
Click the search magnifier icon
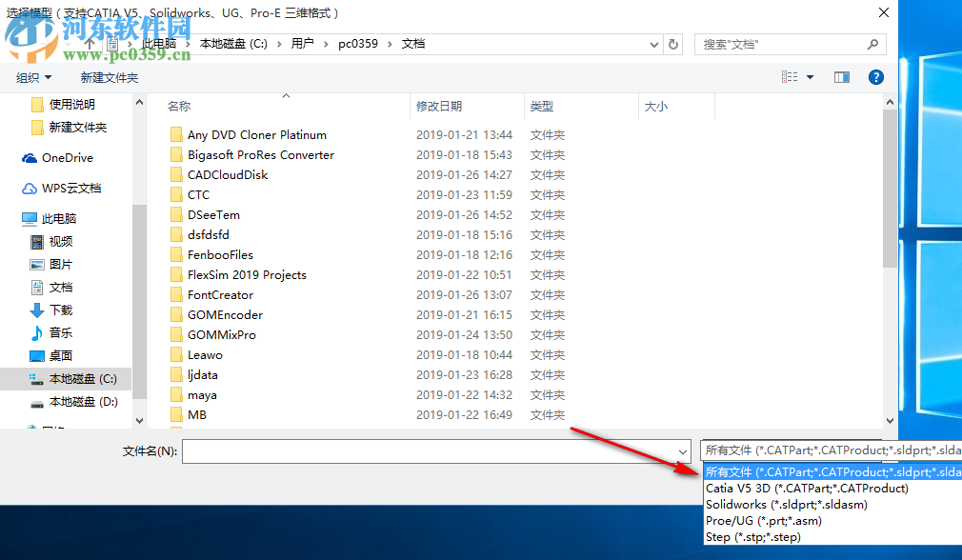[872, 43]
